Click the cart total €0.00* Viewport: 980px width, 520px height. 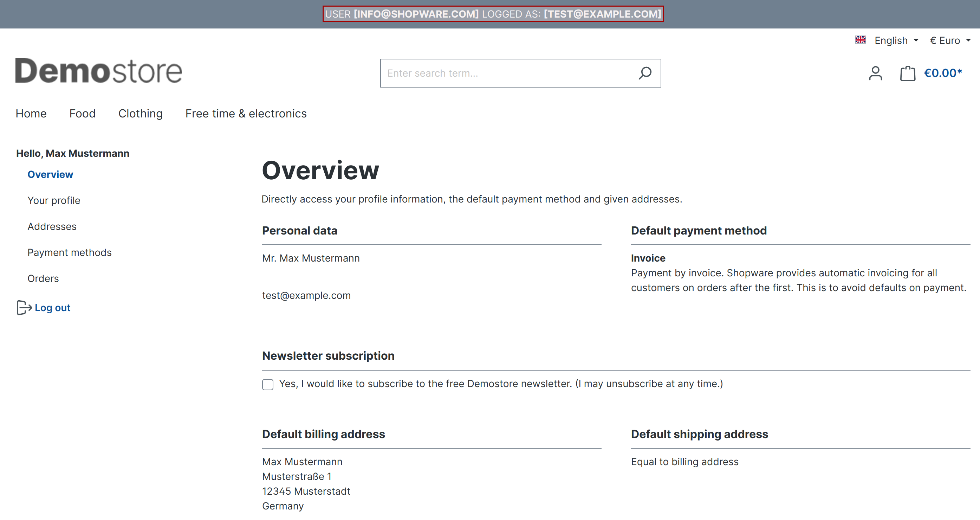pyautogui.click(x=943, y=73)
